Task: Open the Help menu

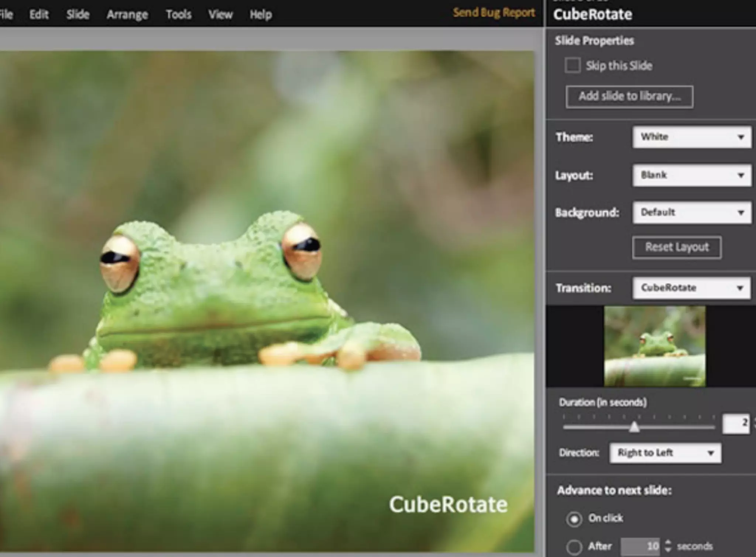Action: coord(261,14)
